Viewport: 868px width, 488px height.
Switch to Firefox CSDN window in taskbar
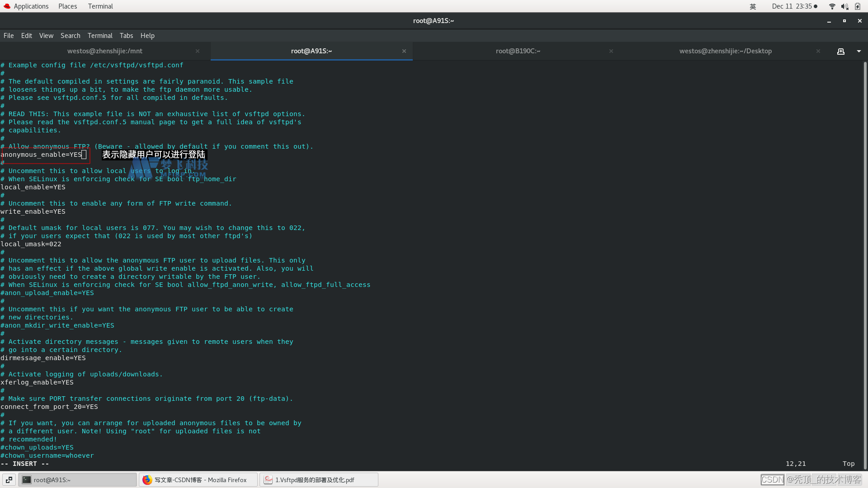point(198,480)
